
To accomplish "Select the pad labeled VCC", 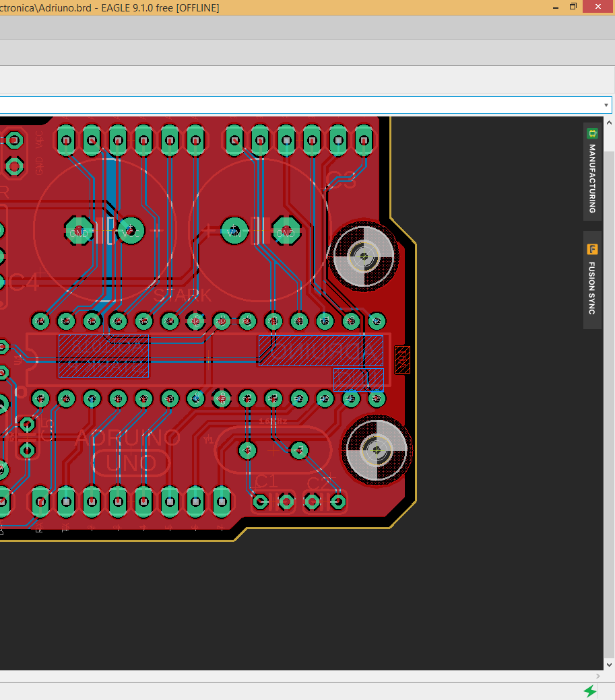I will (x=131, y=232).
